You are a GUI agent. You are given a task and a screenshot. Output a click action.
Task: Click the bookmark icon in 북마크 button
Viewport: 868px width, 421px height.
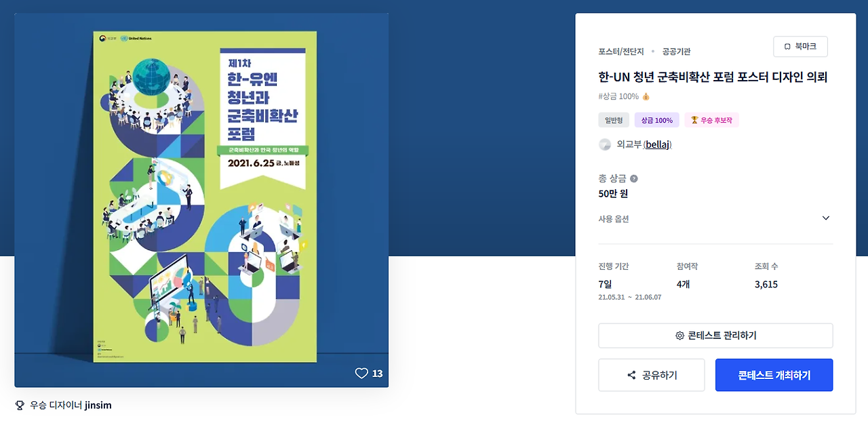point(787,47)
